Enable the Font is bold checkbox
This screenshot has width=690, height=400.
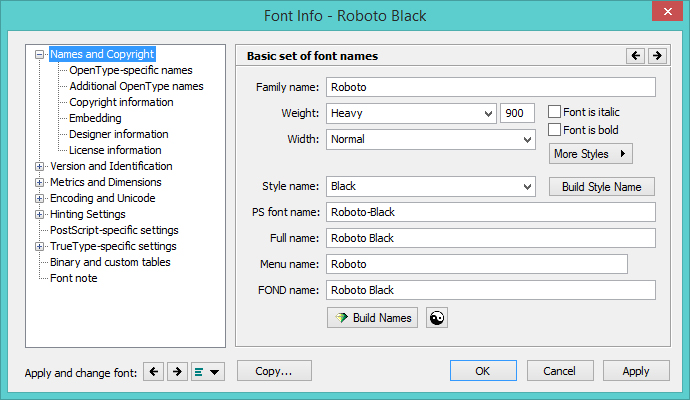point(554,130)
